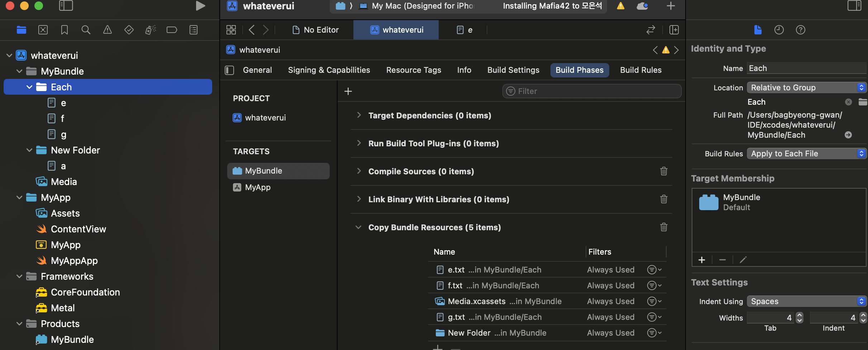
Task: Collapse Copy Bundle Resources section
Action: pyautogui.click(x=358, y=227)
